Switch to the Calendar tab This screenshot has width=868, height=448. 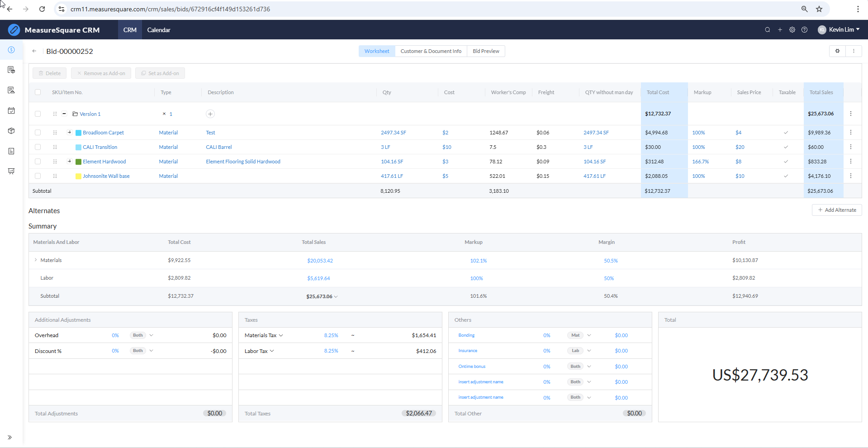coord(159,30)
